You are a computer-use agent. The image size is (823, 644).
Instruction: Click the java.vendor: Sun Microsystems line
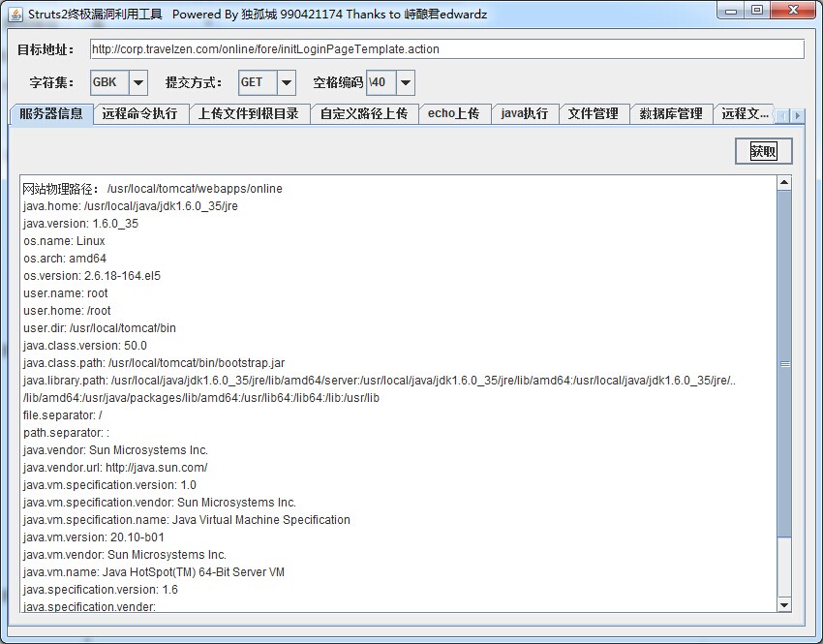pyautogui.click(x=115, y=449)
